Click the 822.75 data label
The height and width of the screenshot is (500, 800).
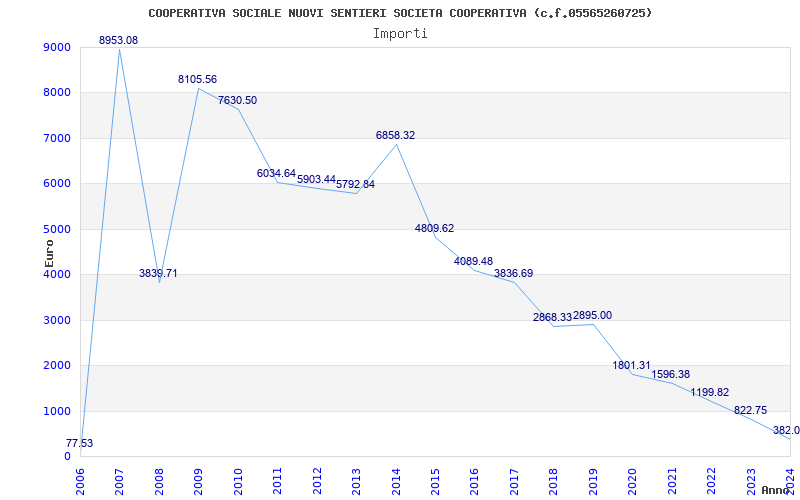(751, 411)
